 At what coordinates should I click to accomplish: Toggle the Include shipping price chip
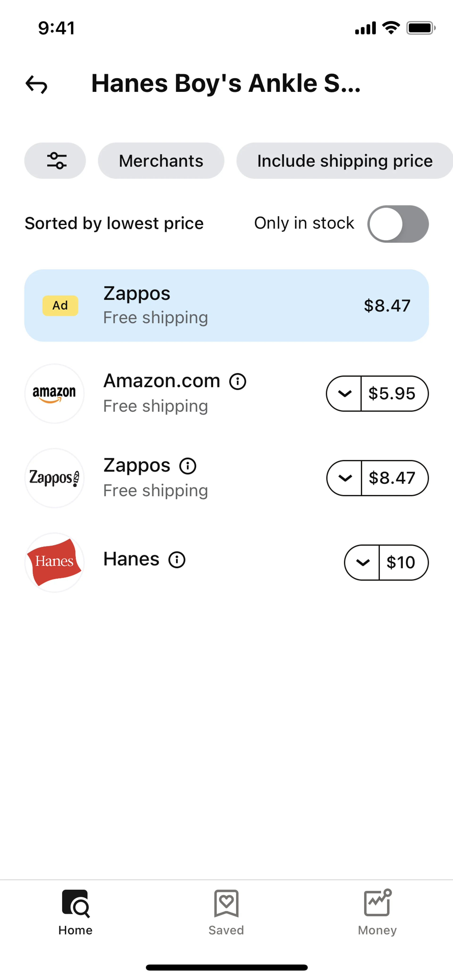point(344,161)
